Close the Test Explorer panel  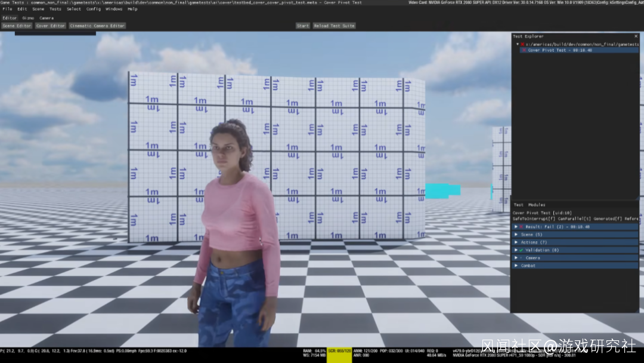click(x=636, y=36)
